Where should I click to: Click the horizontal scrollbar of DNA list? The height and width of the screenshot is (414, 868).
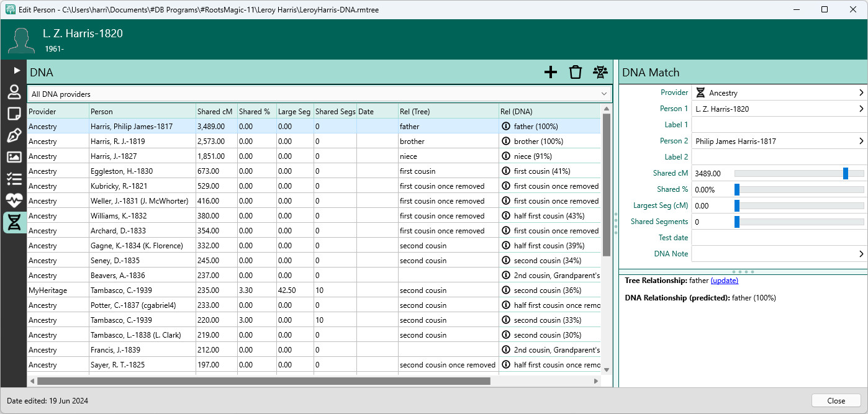click(x=264, y=381)
